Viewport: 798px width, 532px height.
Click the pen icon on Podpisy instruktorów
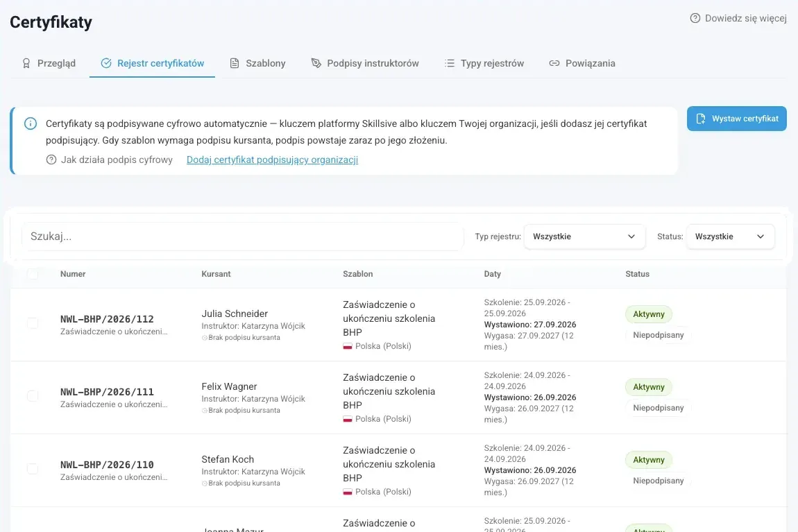point(316,63)
